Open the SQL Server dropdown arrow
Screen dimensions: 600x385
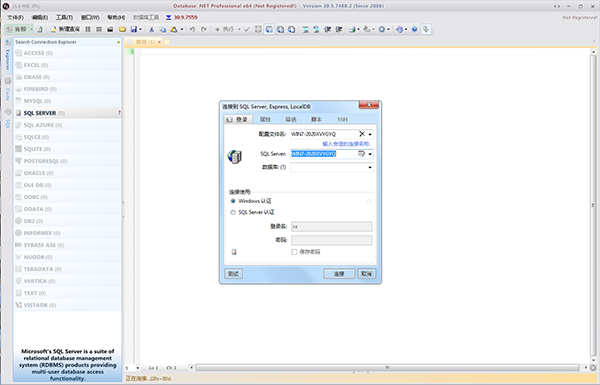click(370, 154)
